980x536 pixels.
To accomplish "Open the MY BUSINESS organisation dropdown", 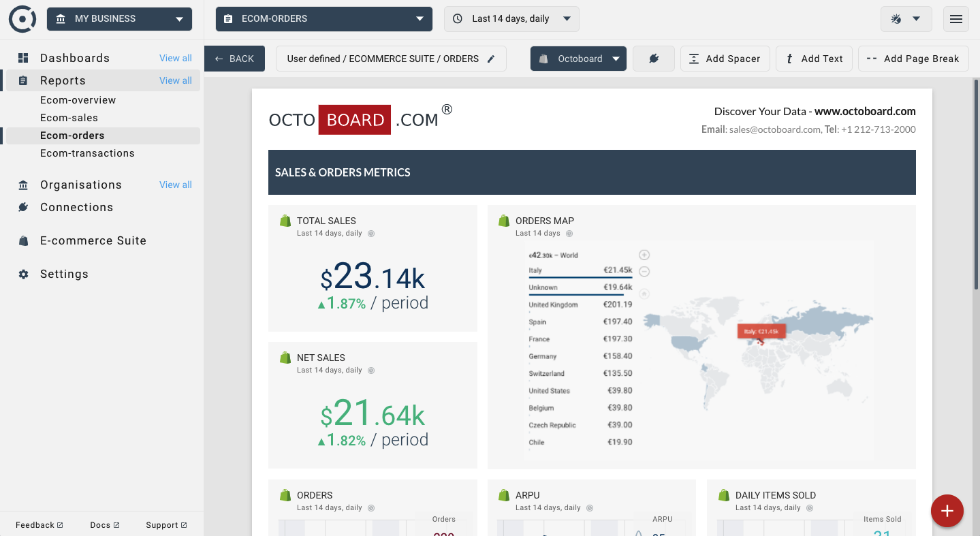I will (x=120, y=19).
